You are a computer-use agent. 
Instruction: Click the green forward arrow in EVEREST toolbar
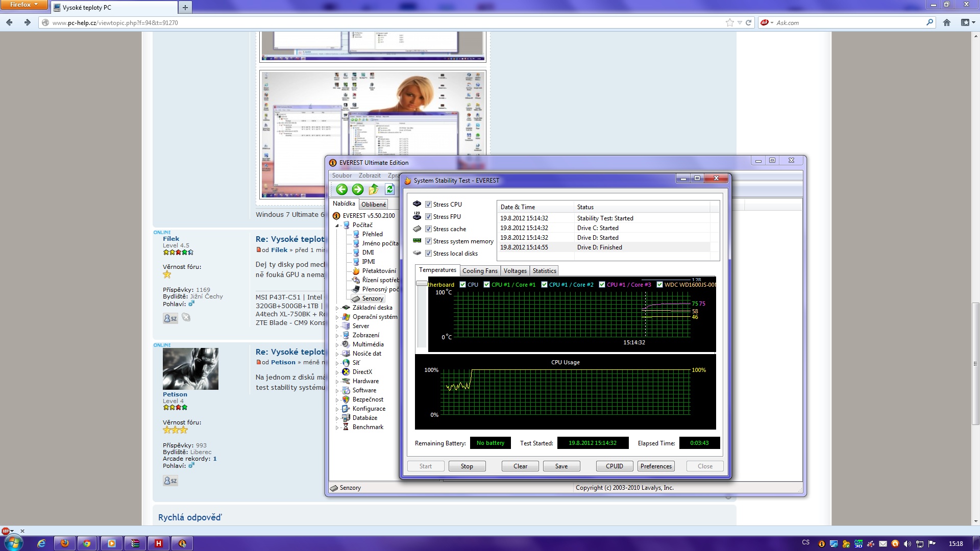tap(358, 190)
